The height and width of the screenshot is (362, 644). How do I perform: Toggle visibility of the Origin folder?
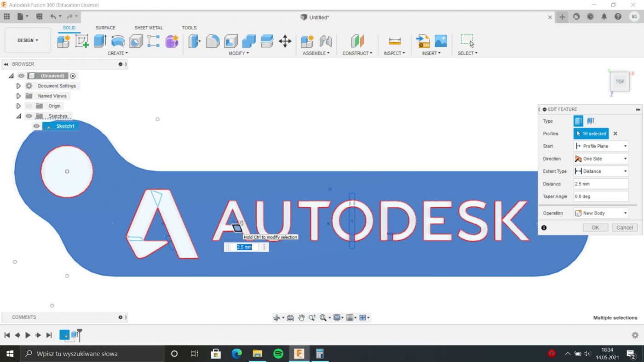click(x=29, y=106)
